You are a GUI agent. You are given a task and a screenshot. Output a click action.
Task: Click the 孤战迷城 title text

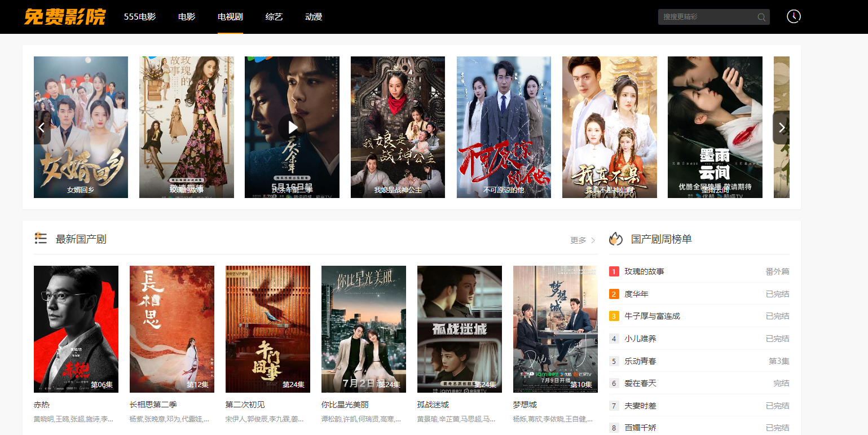(433, 405)
